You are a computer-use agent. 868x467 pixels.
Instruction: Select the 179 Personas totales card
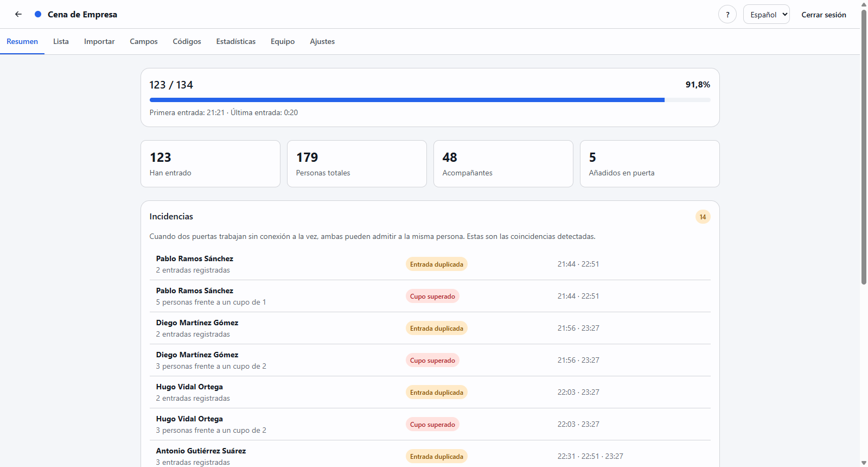click(357, 164)
